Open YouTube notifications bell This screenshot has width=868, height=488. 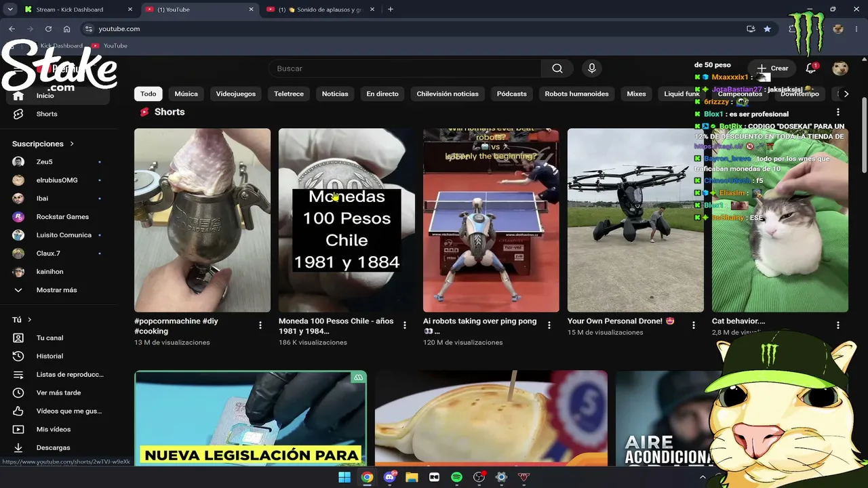tap(811, 68)
